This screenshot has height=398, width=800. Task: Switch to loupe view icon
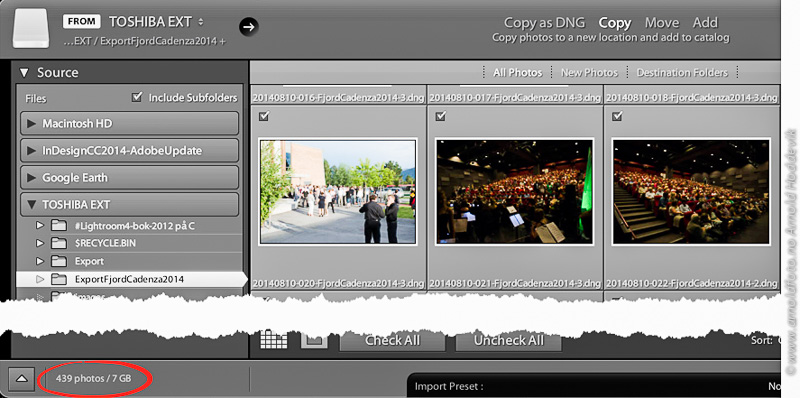[314, 340]
